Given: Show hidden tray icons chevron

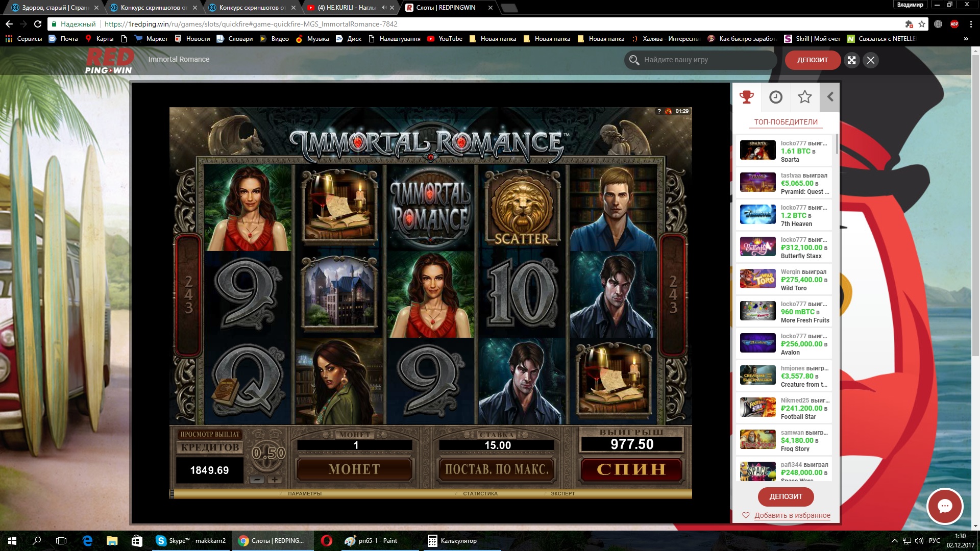Looking at the screenshot, I should 894,541.
